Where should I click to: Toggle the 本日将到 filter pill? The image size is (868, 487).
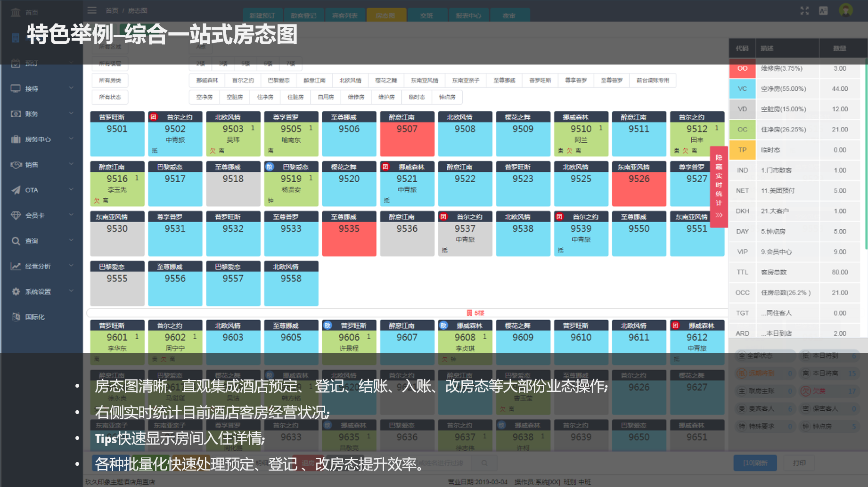(x=829, y=356)
